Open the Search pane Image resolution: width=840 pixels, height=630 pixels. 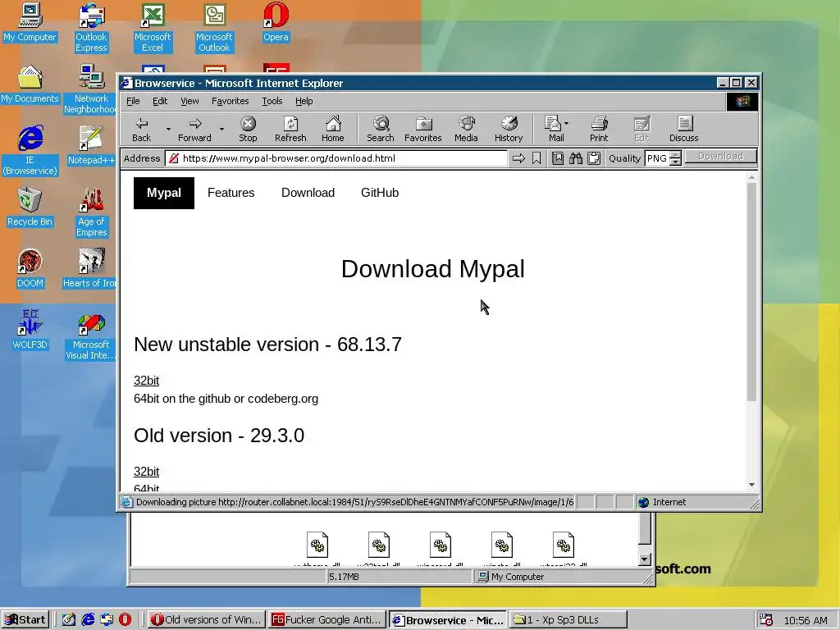coord(381,129)
